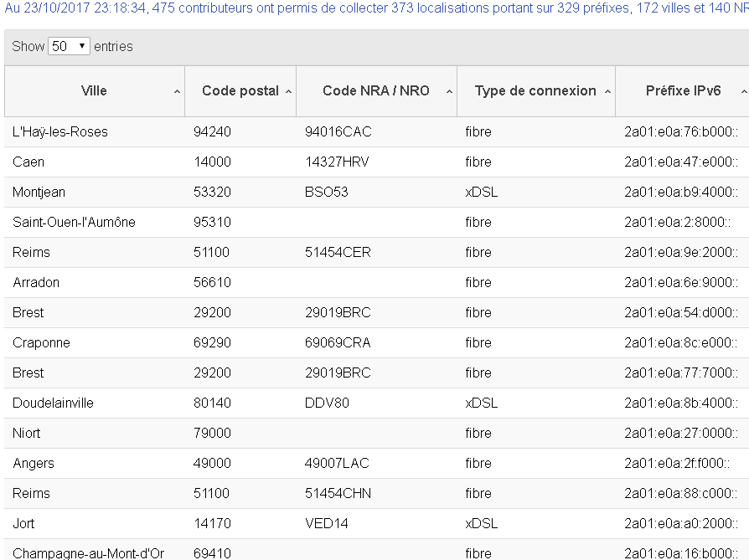Click postal code 79000
This screenshot has width=749, height=560.
tap(212, 433)
